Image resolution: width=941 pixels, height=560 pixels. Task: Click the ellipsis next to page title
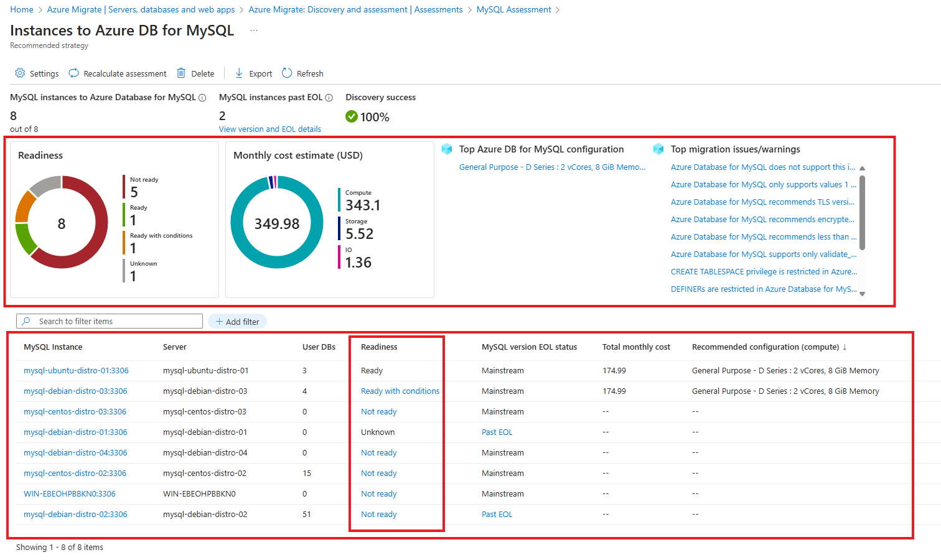(x=254, y=31)
